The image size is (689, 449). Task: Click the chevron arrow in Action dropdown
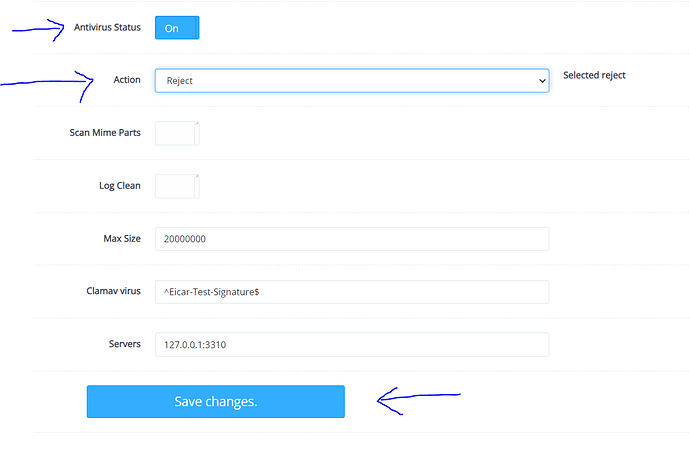click(542, 81)
